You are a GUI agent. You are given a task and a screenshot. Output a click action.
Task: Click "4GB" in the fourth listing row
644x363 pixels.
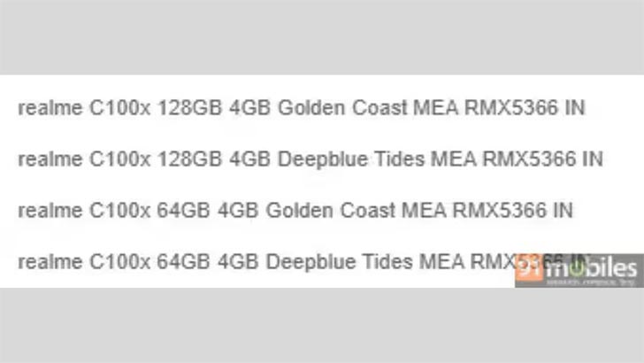point(241,262)
